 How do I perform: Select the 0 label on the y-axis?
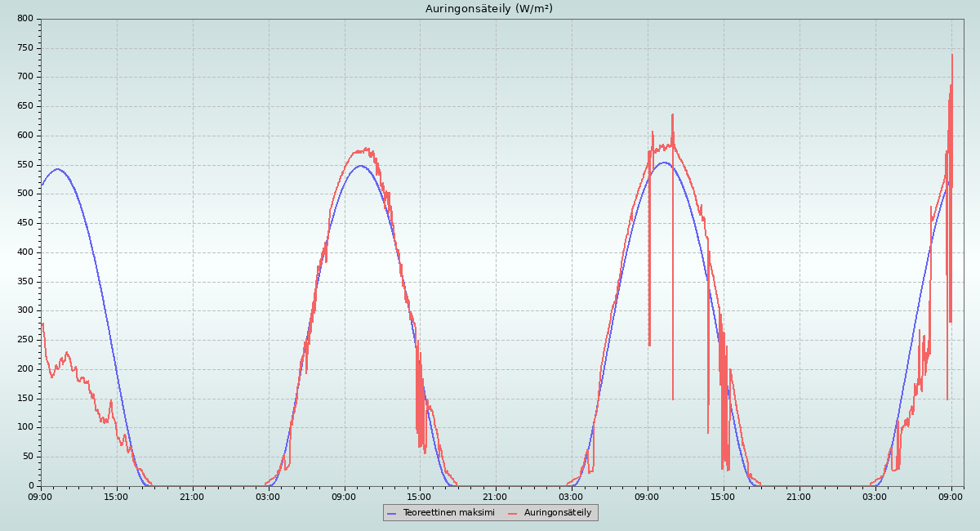click(30, 486)
